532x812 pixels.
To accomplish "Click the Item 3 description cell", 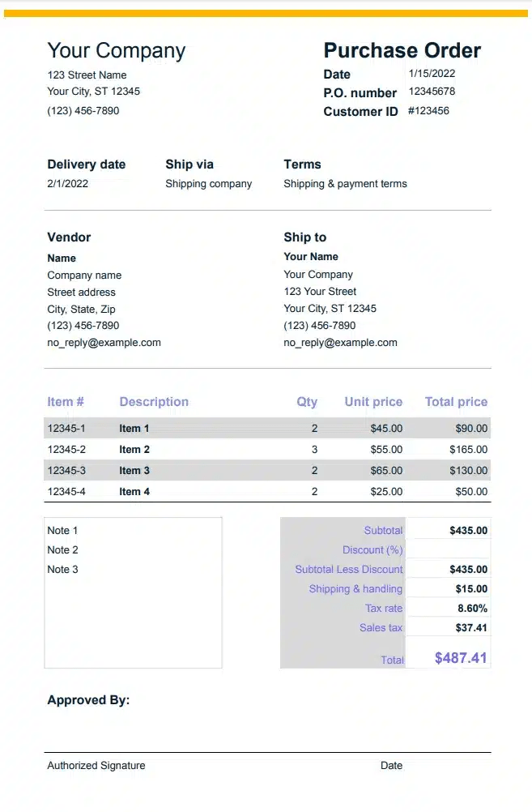I will click(134, 471).
